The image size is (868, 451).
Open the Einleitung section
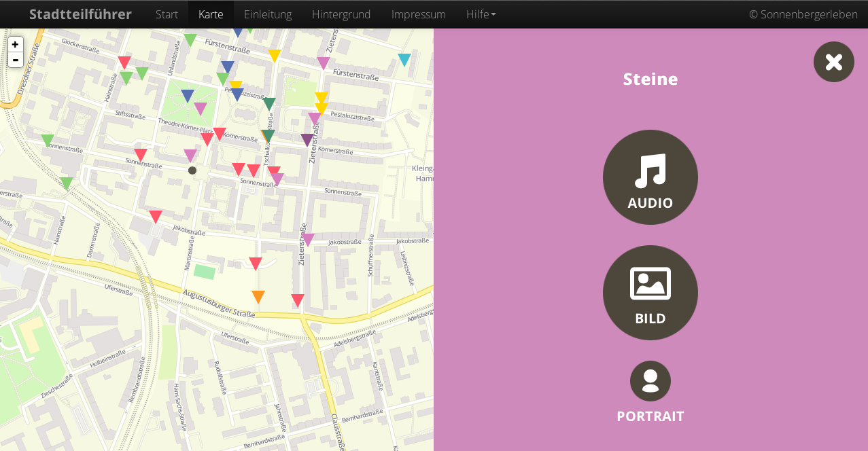268,14
